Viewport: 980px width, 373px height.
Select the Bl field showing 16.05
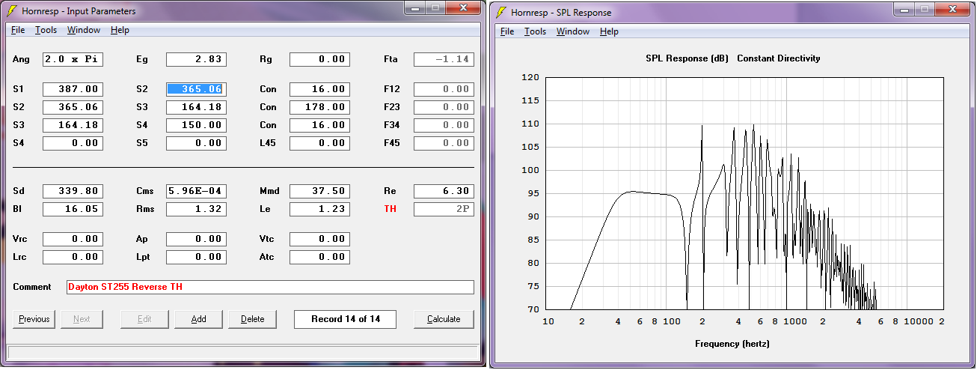[x=73, y=209]
